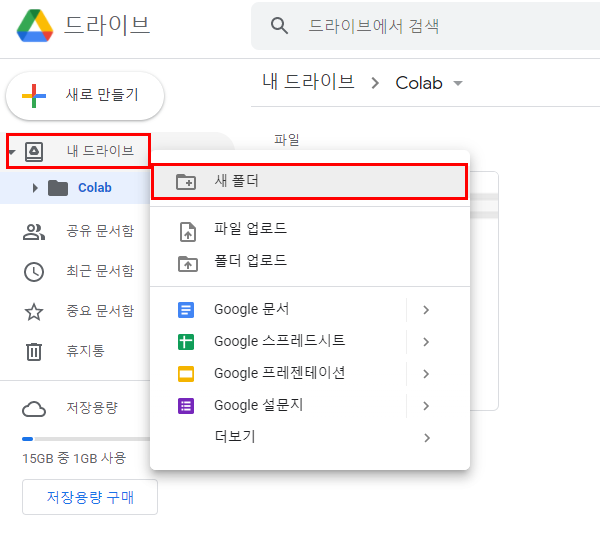Expand the Google 설문지 submenu arrow
Screen dimensions: 600x544
tap(426, 406)
